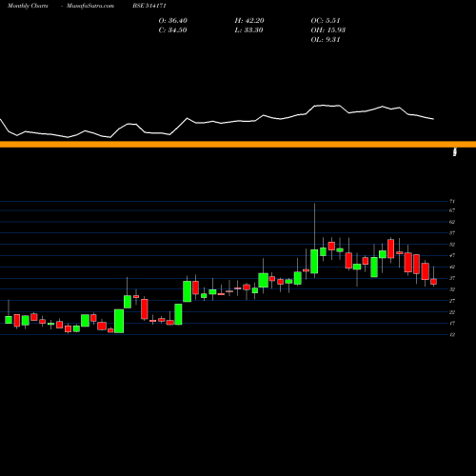The image size is (476, 476).
Task: Click the white indicator line's right endpoint
Action: 433,119
